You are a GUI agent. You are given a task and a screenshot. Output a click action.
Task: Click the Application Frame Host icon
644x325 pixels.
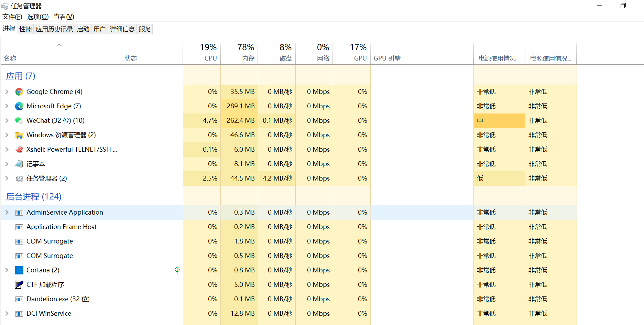coord(19,227)
